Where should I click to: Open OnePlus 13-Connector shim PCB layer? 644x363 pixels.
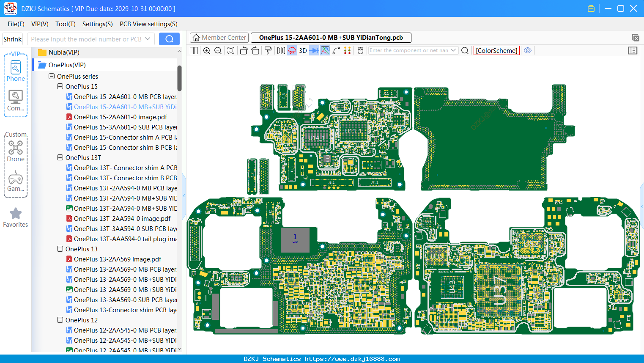tap(121, 310)
